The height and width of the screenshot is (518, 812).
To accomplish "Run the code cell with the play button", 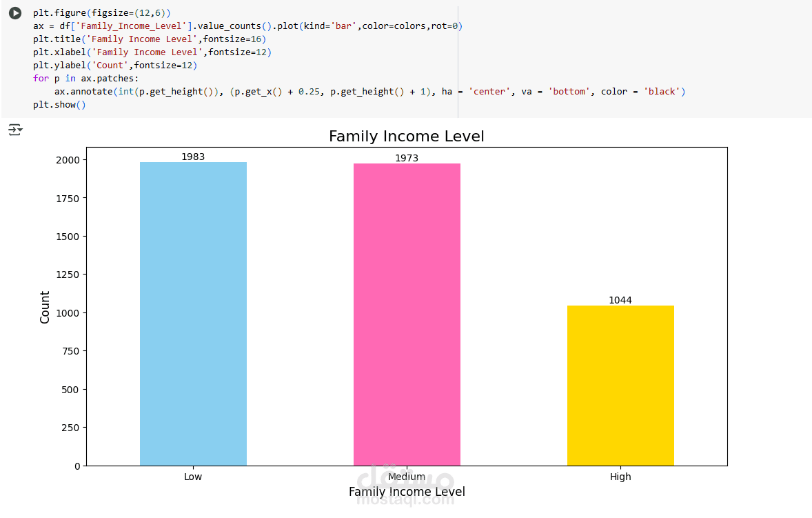I will click(x=15, y=13).
